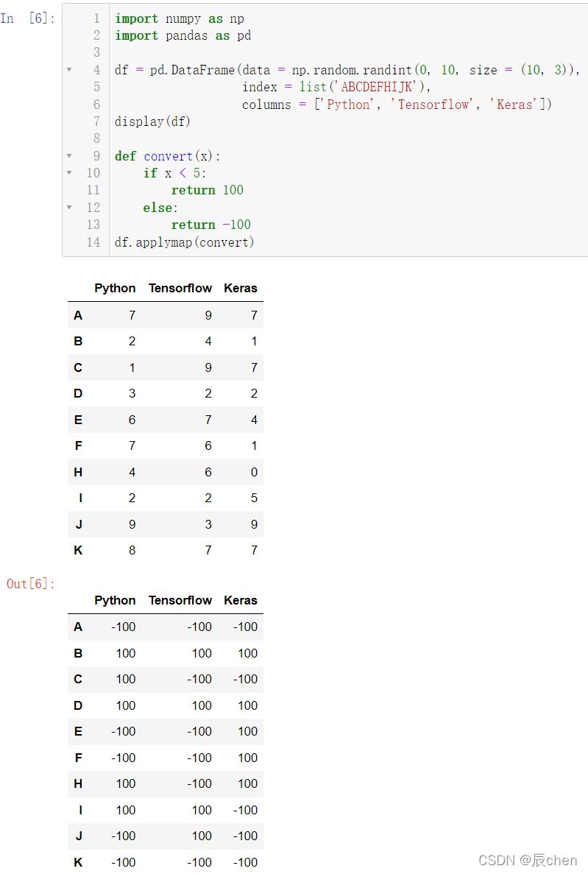Click Python value -100 in Out[6] row A
This screenshot has width=588, height=874.
pyautogui.click(x=123, y=627)
